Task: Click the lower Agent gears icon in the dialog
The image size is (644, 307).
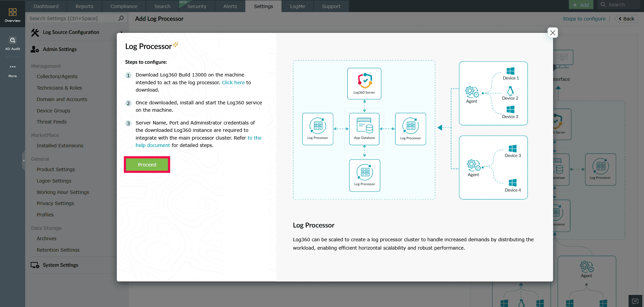Action: [473, 165]
